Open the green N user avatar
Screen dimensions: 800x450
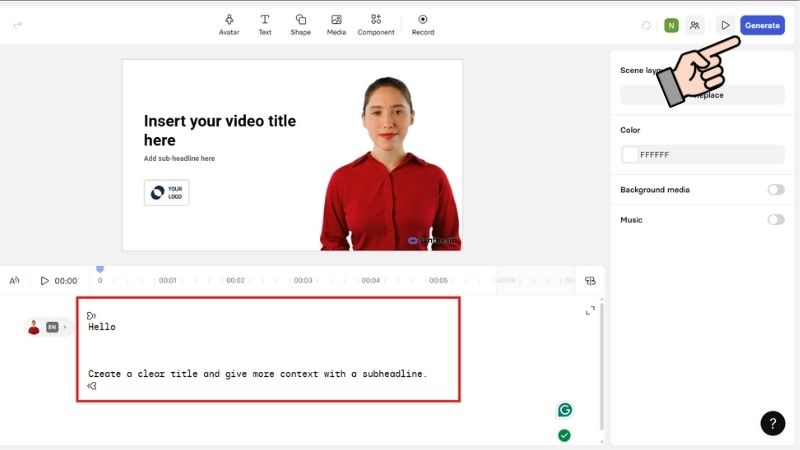click(x=671, y=25)
